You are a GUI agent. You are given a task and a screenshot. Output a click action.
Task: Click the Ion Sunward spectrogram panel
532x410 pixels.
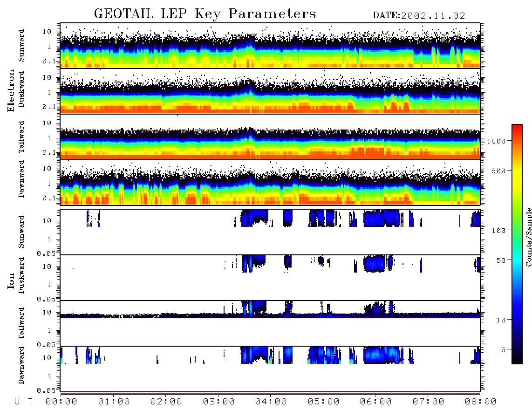tap(270, 232)
